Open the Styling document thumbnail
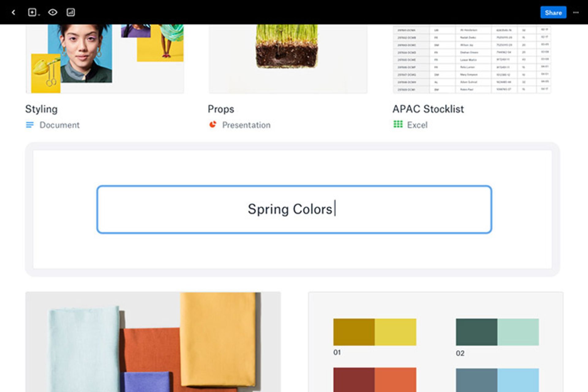This screenshot has width=588, height=392. (x=105, y=59)
